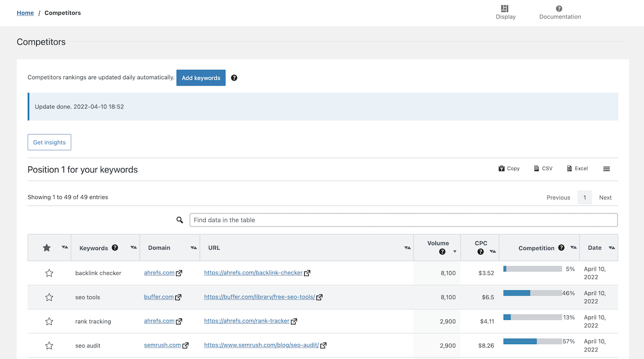Click the Competition column help icon
Viewport: 644px width, 359px height.
coord(561,248)
